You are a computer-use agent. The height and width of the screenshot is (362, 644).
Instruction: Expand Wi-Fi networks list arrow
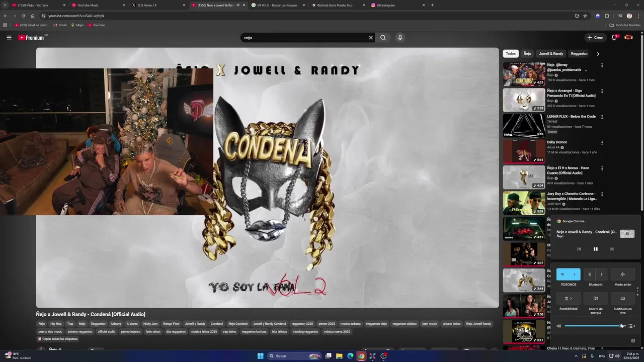click(575, 275)
